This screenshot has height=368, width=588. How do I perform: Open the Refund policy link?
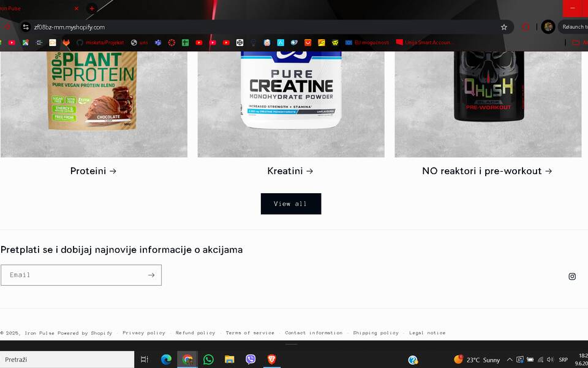coord(195,332)
